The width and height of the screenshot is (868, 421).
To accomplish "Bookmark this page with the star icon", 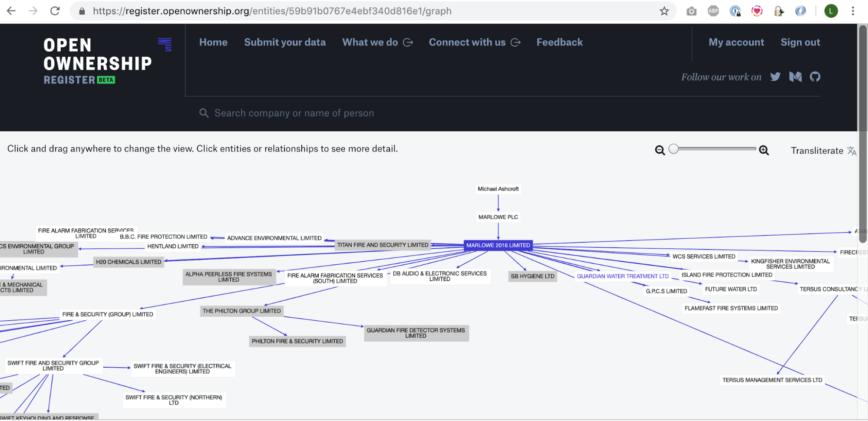I will (x=664, y=11).
